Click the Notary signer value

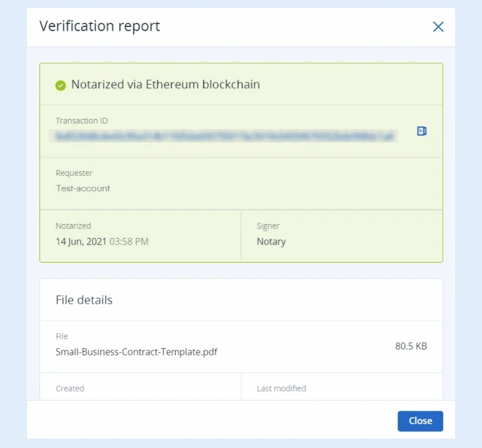coord(271,242)
